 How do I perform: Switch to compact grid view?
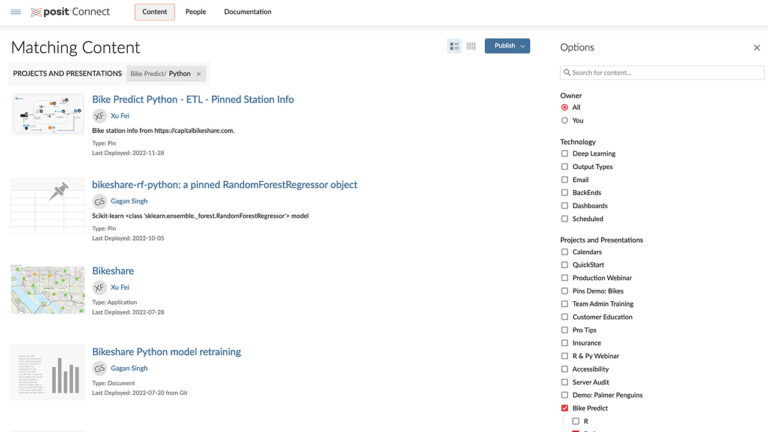click(471, 46)
